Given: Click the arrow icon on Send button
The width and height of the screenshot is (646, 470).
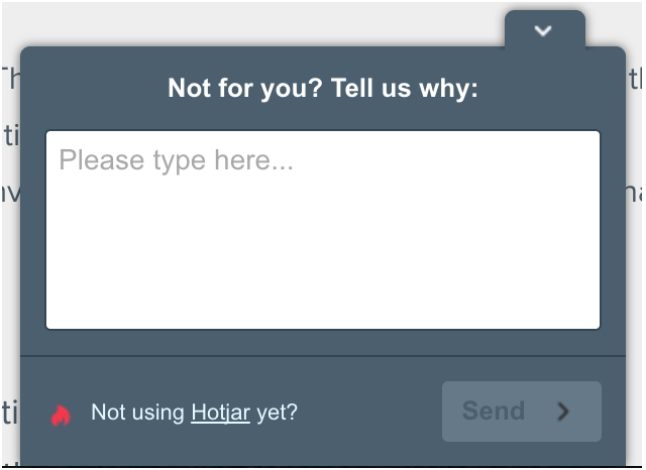Looking at the screenshot, I should click(563, 411).
